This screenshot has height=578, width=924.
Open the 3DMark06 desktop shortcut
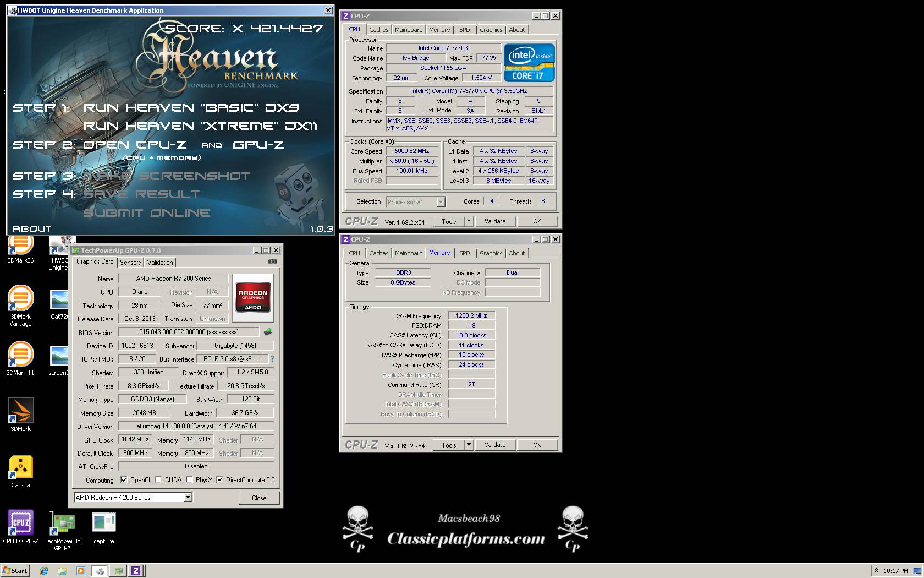[20, 249]
